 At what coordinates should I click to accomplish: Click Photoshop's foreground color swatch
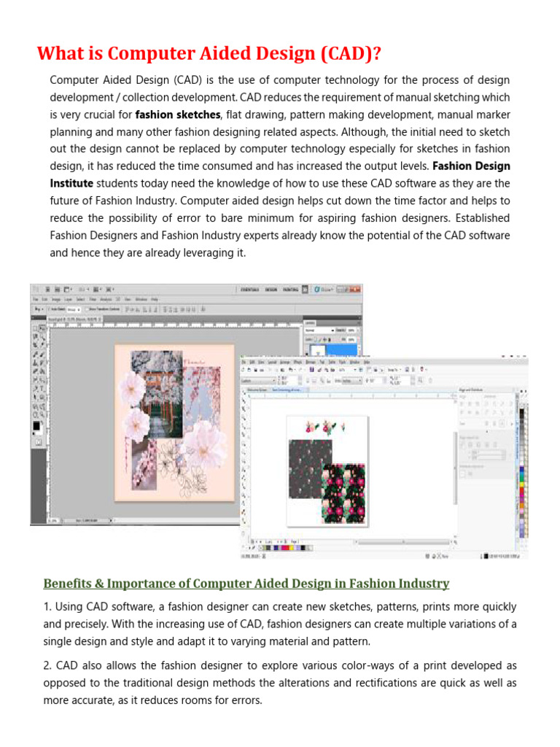pyautogui.click(x=36, y=425)
